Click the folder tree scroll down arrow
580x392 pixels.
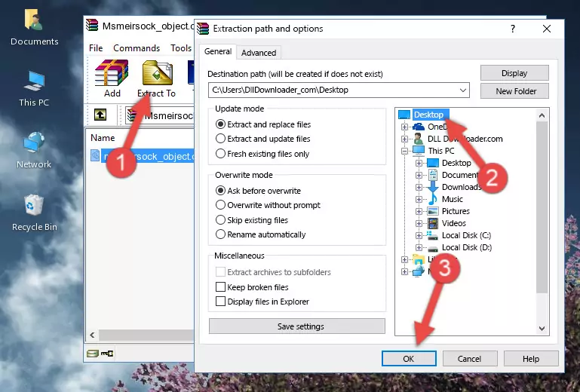coord(542,329)
